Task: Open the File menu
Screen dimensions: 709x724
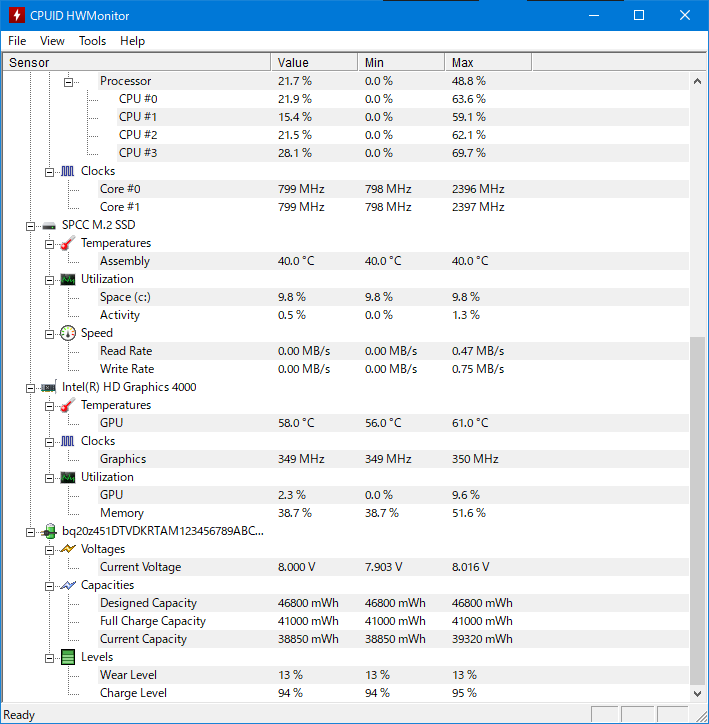Action: tap(17, 41)
